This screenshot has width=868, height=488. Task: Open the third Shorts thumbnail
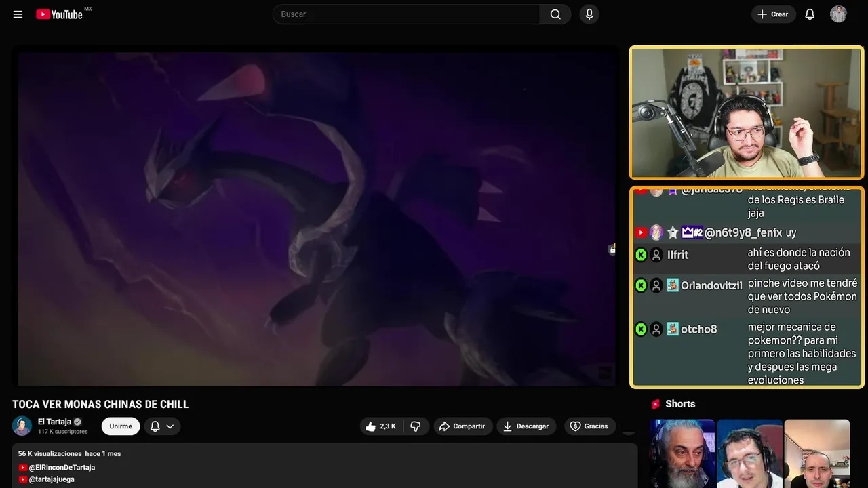pos(816,453)
